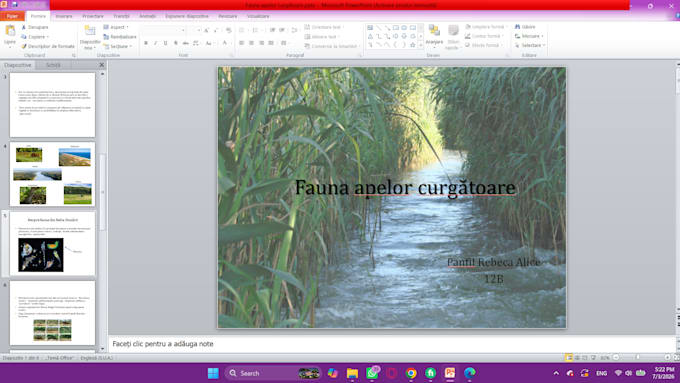Expand the shapes gallery with More arrow
Screen dimensions: 680x383
[x=420, y=45]
